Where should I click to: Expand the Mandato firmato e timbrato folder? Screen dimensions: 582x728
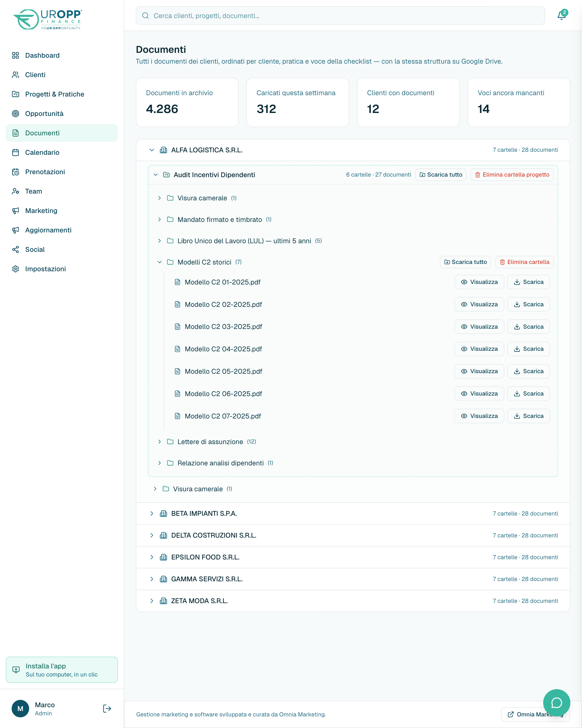[160, 219]
